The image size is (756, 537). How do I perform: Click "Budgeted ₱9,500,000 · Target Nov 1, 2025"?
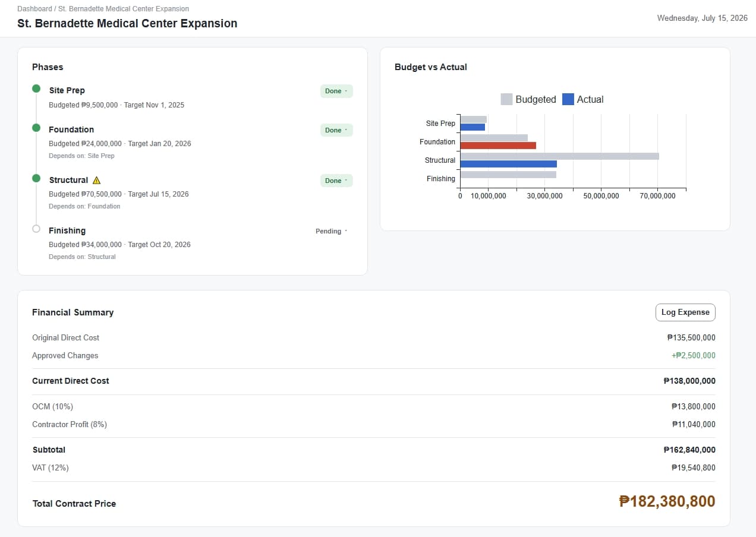116,105
